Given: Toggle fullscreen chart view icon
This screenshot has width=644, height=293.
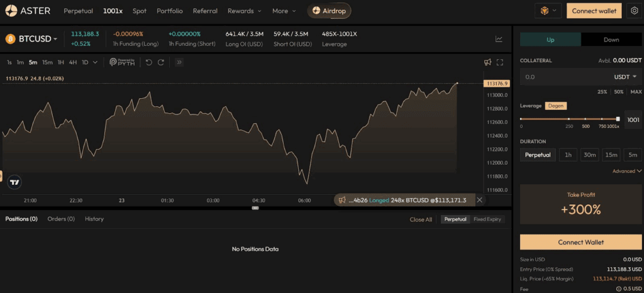Looking at the screenshot, I should pyautogui.click(x=501, y=62).
